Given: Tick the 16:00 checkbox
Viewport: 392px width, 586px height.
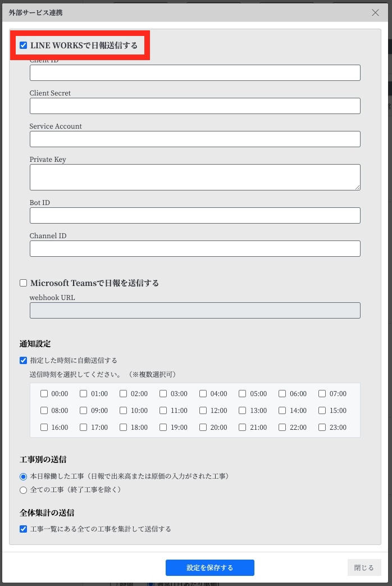Looking at the screenshot, I should pyautogui.click(x=44, y=427).
